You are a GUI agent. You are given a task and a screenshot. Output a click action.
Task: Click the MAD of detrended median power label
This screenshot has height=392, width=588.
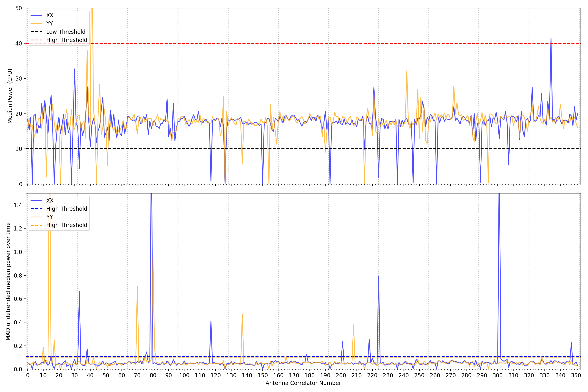8,281
